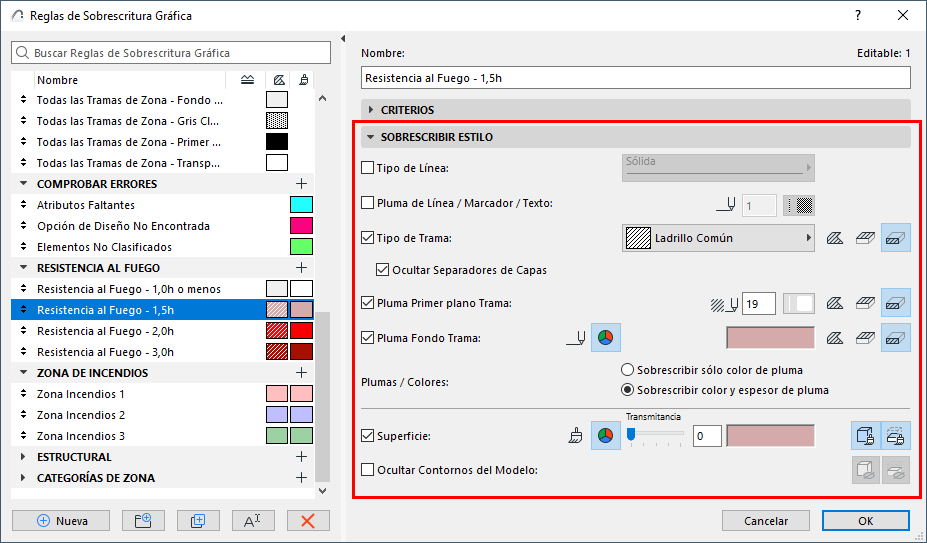
Task: Add rule to ESTRUCTURAL group with plus
Action: click(302, 457)
